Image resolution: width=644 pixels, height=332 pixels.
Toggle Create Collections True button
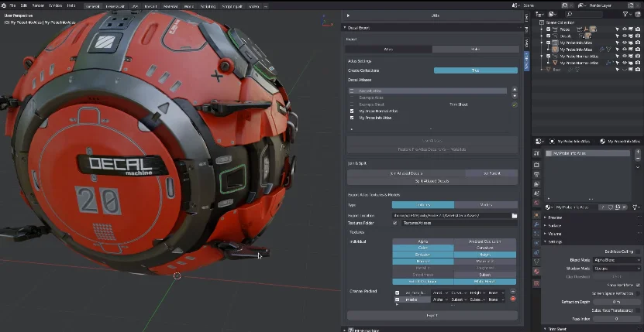(475, 70)
